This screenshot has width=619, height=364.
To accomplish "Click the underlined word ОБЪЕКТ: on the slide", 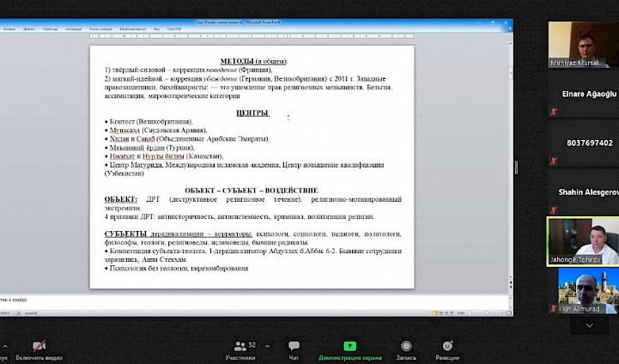I will coord(121,199).
